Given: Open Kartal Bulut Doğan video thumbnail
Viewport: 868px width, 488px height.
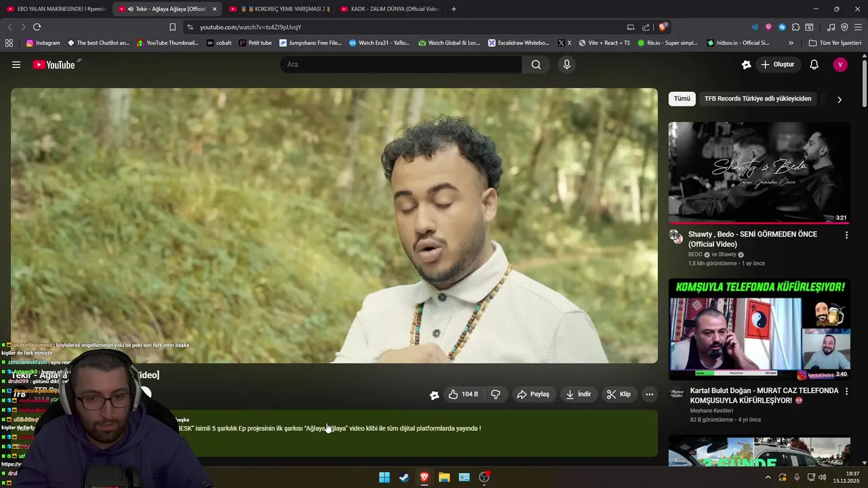Looking at the screenshot, I should 759,329.
